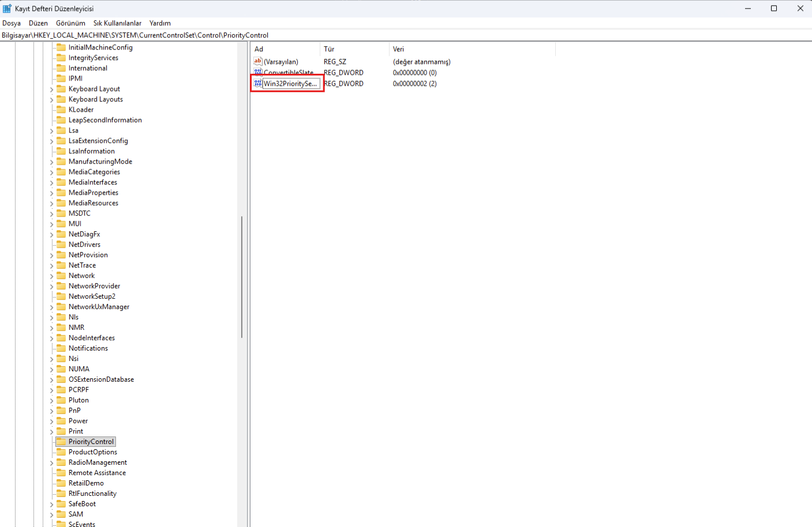Expand the Network key

click(51, 276)
